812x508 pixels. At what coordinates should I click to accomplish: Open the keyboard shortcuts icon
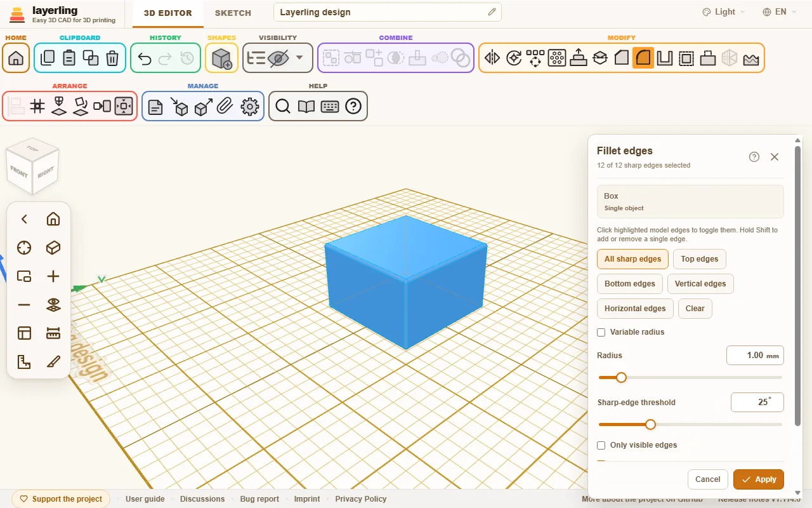330,107
